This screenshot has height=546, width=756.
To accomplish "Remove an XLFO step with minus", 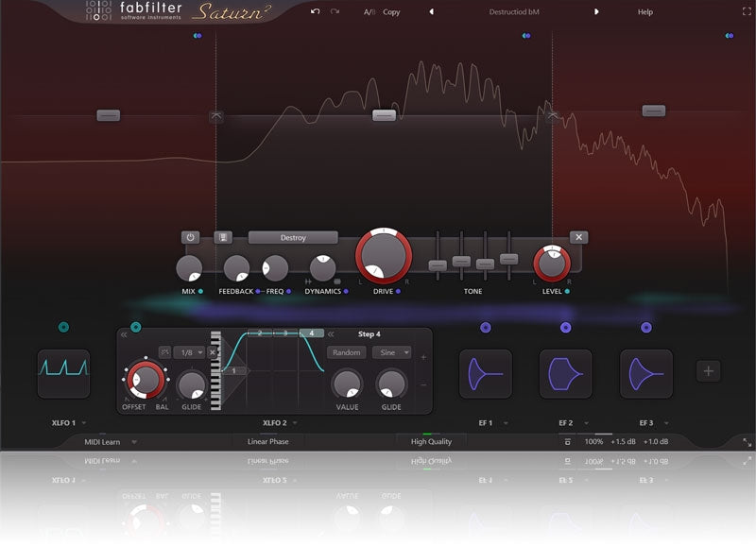I will click(423, 385).
